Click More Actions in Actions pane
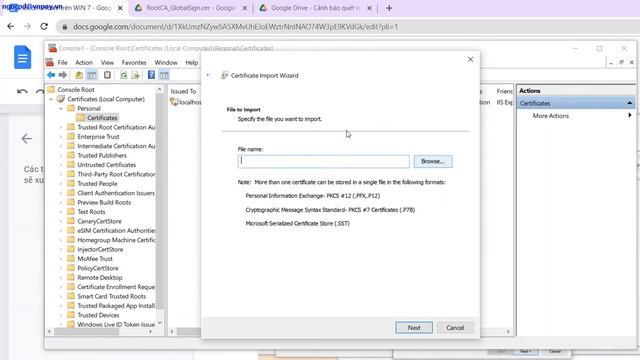Screen dimensions: 640x360 551,116
